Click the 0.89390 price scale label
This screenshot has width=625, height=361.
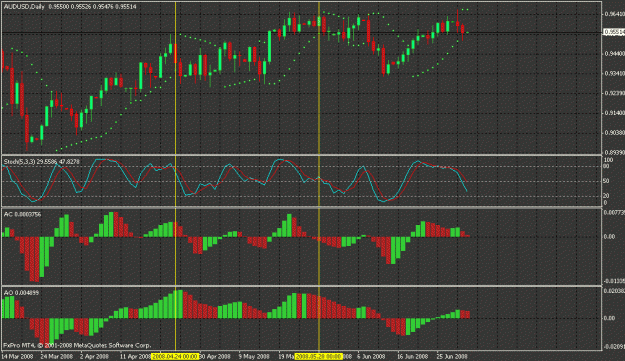click(615, 152)
